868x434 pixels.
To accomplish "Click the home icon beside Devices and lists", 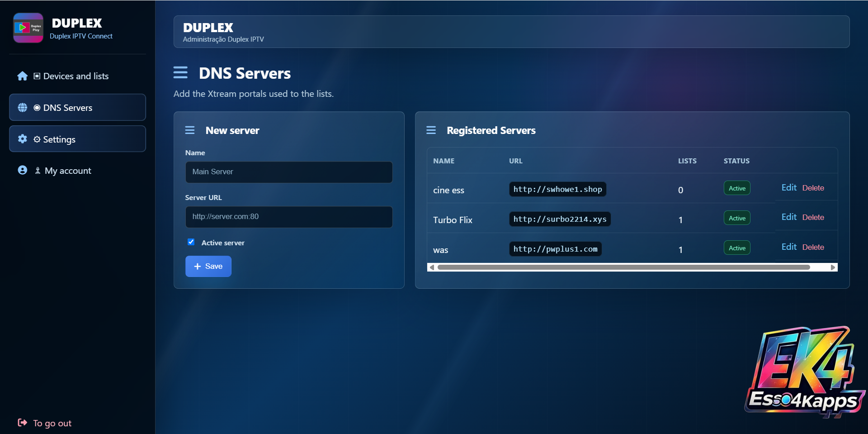I will point(23,76).
